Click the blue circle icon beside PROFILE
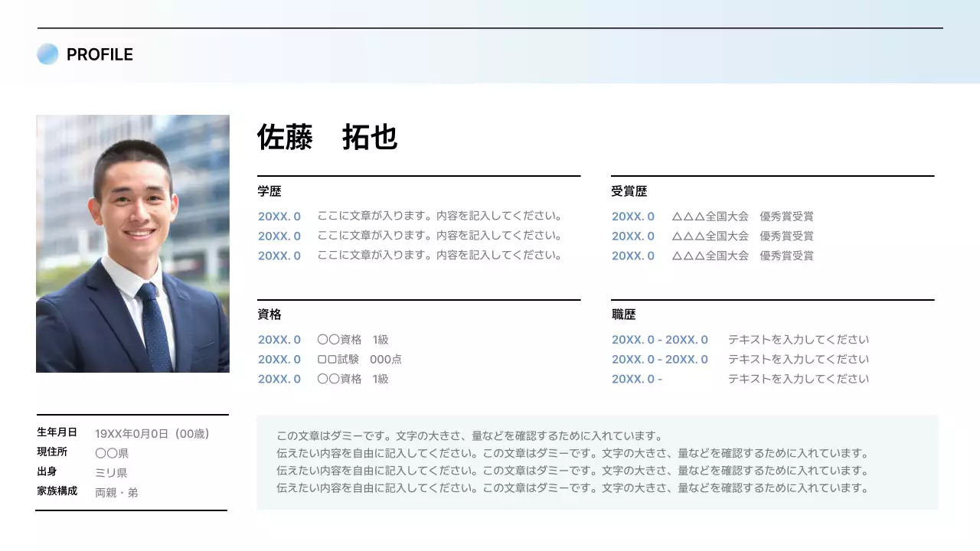This screenshot has height=551, width=980. [x=47, y=54]
